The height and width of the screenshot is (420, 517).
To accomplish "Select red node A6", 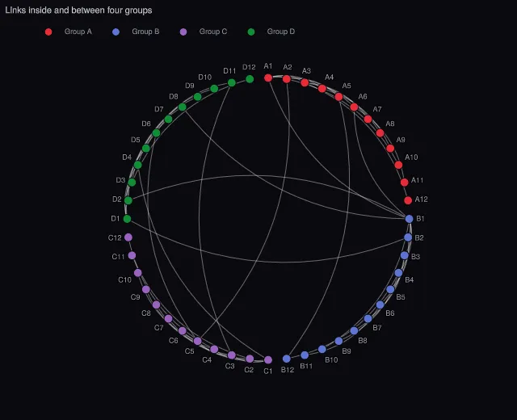I will coord(354,107).
